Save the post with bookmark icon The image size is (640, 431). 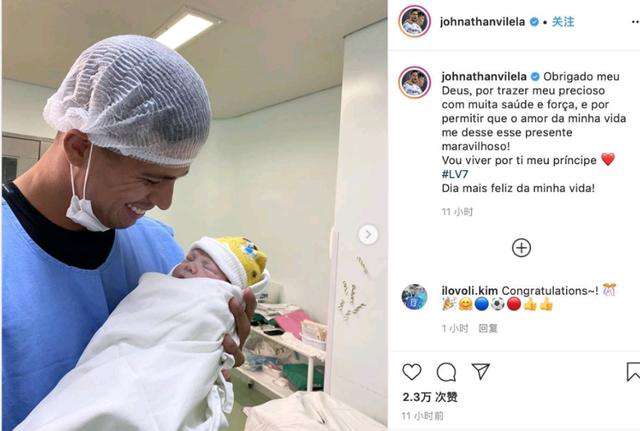pyautogui.click(x=633, y=372)
